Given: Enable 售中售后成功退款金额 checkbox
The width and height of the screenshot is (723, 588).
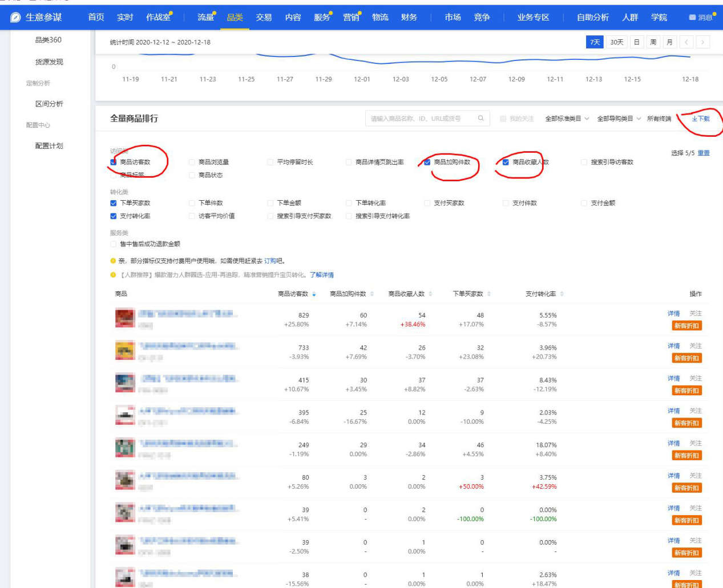Looking at the screenshot, I should (114, 244).
